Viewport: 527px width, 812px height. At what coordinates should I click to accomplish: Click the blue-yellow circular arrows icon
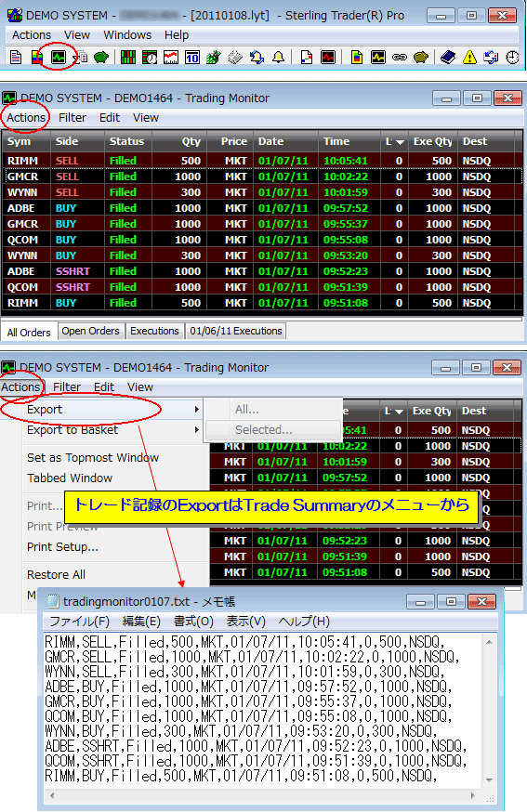[x=257, y=57]
